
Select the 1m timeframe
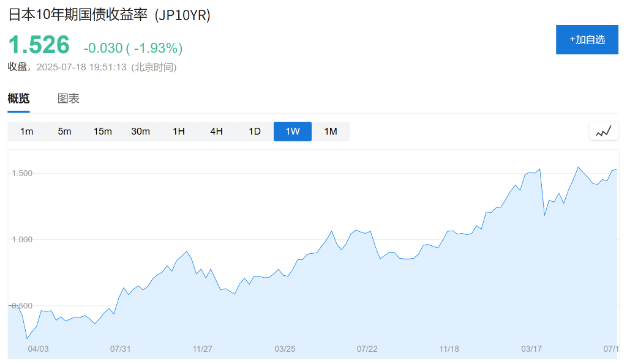click(x=26, y=132)
